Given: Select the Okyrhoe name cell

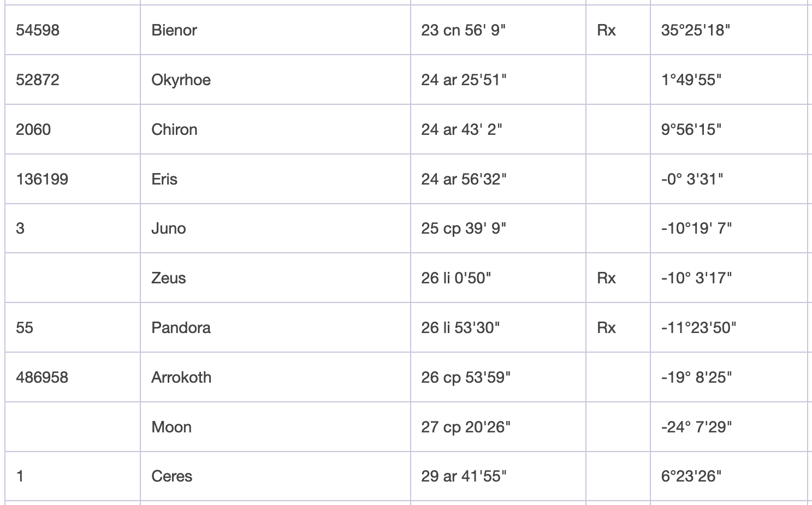Looking at the screenshot, I should [x=181, y=80].
